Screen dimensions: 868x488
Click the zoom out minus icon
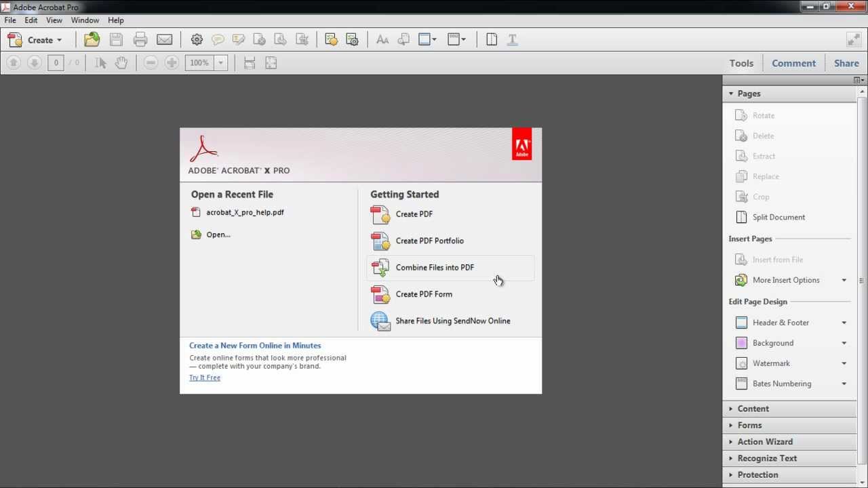pos(151,62)
